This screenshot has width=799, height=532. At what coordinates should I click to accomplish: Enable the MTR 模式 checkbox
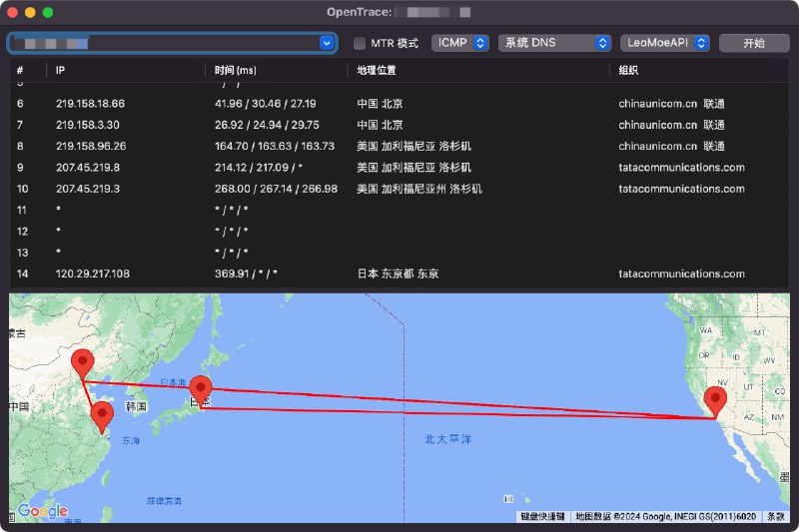[x=360, y=43]
